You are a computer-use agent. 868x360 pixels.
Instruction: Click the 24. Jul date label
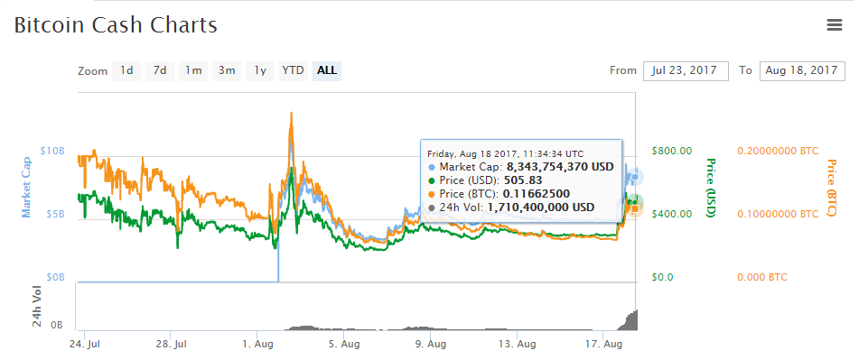[85, 344]
